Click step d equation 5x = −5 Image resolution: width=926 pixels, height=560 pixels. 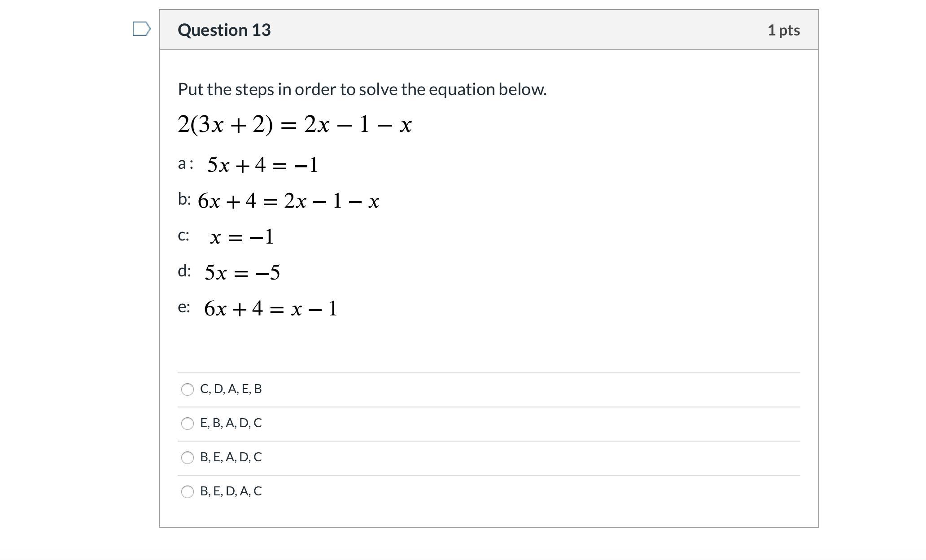coord(242,272)
